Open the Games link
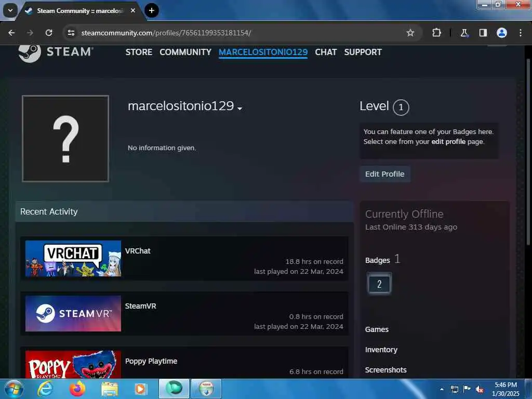Screen dimensions: 532x399 tap(377, 329)
